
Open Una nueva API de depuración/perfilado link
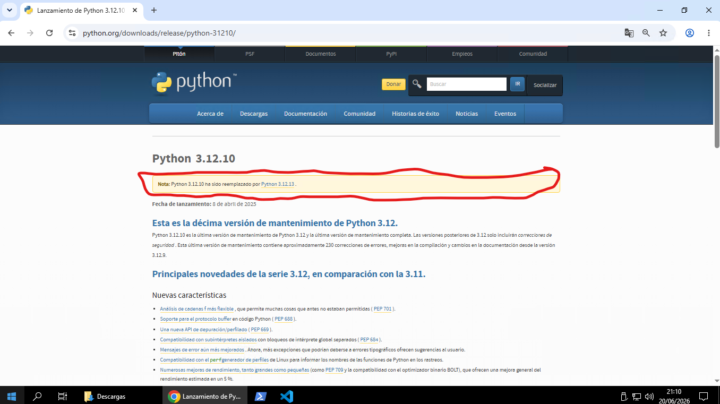(x=203, y=330)
